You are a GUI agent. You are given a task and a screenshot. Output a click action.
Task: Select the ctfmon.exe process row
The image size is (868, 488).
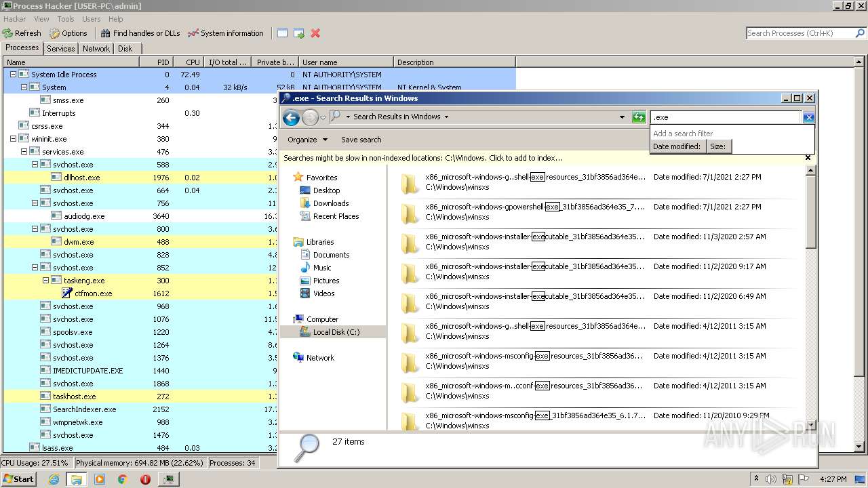tap(140, 293)
